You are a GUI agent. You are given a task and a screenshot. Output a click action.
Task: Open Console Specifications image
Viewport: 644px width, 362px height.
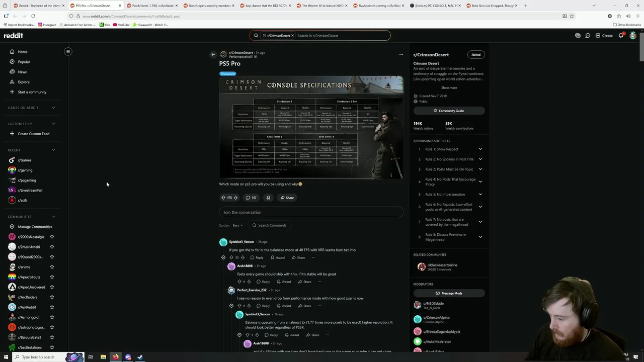pos(311,128)
